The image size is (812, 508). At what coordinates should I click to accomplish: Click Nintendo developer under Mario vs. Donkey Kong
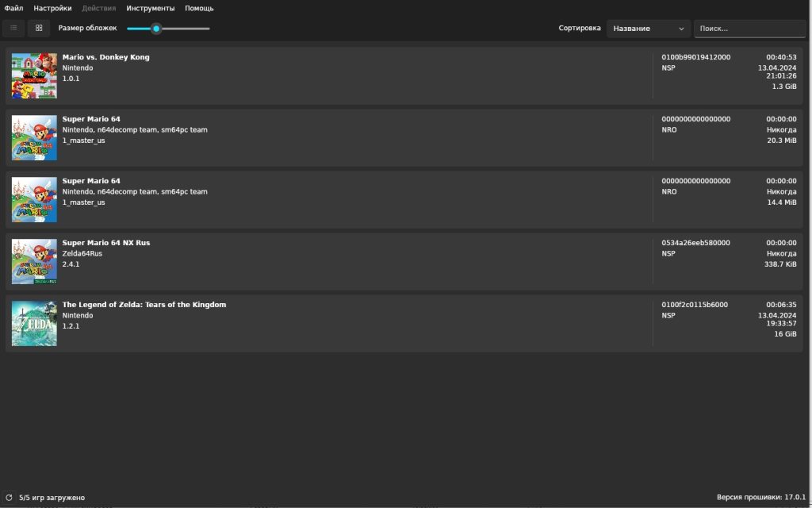tap(78, 68)
